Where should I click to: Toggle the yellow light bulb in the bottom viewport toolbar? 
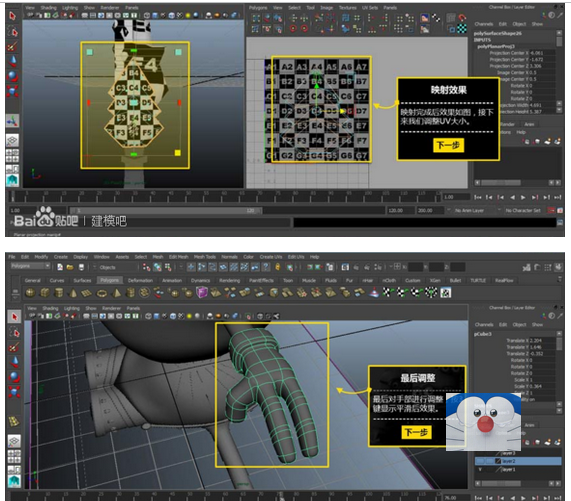(x=189, y=316)
